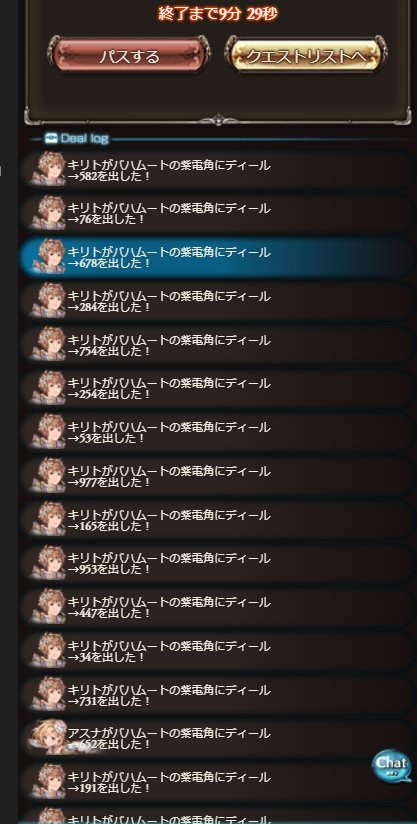Click the アスナ avatar on 652 entry

point(49,738)
